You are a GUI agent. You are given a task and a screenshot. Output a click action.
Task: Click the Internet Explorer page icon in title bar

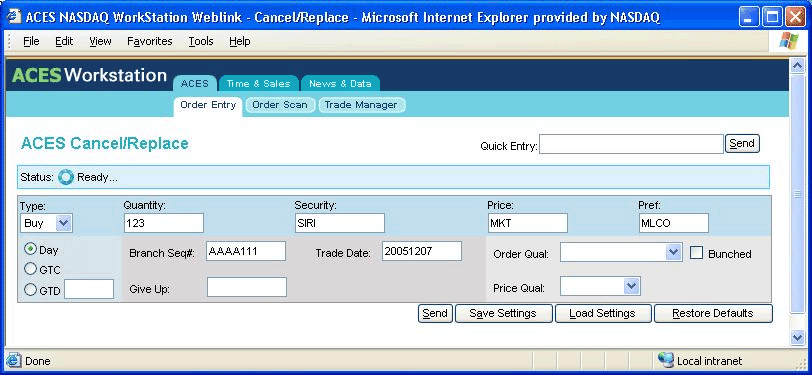pos(14,17)
